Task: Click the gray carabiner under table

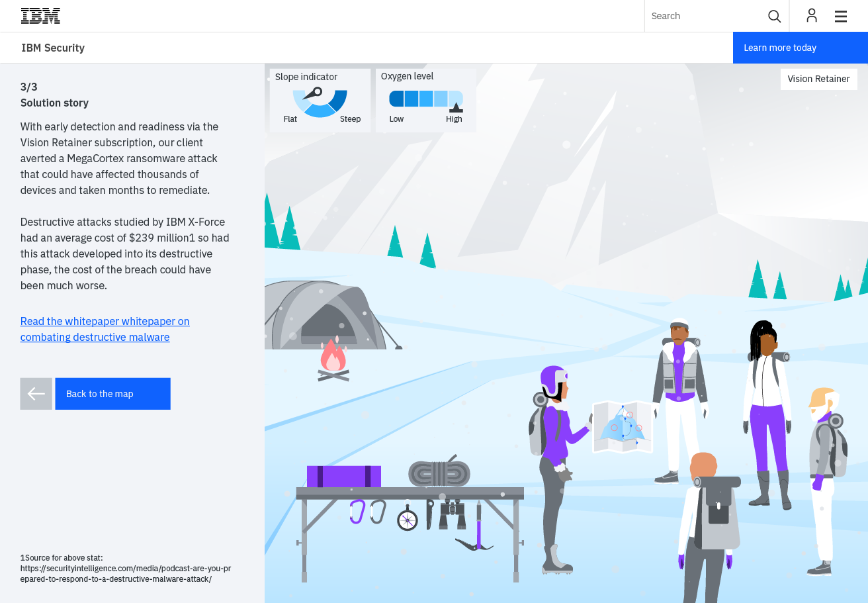Action: (x=378, y=511)
